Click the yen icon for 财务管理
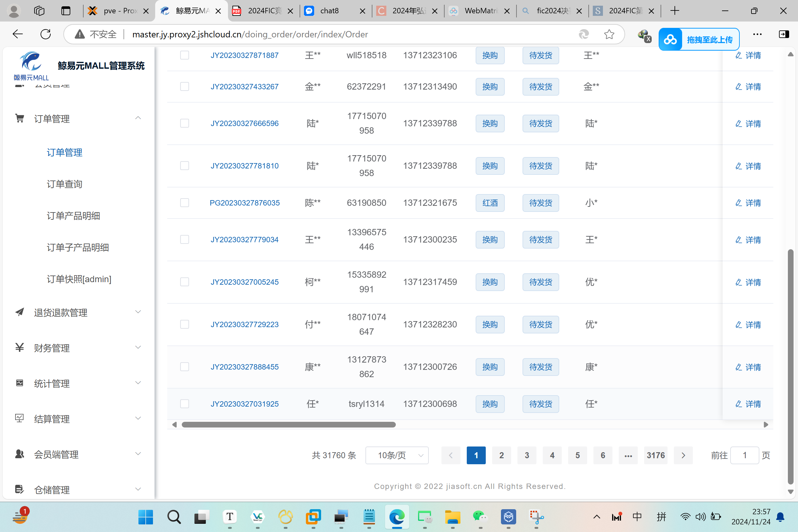This screenshot has width=798, height=532. pyautogui.click(x=20, y=347)
